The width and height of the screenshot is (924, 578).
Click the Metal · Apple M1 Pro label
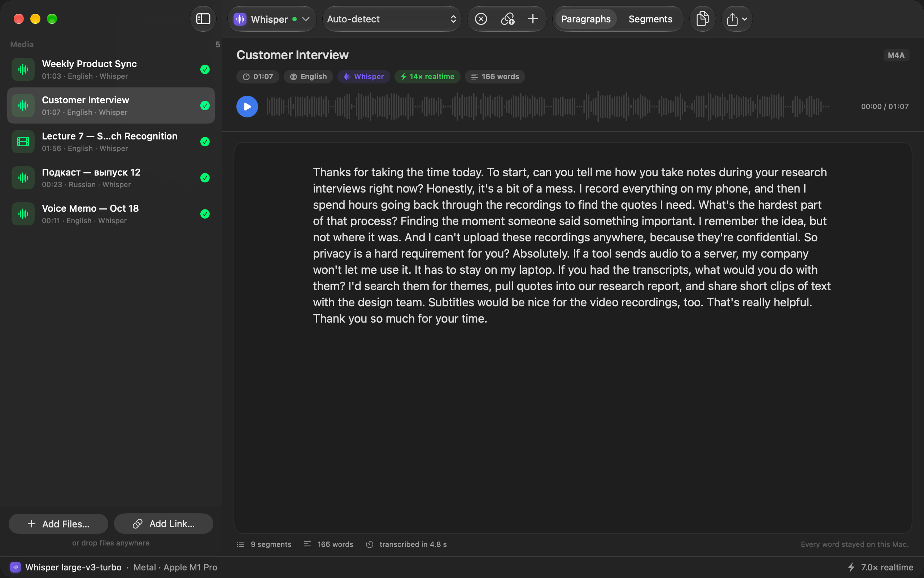click(x=175, y=567)
